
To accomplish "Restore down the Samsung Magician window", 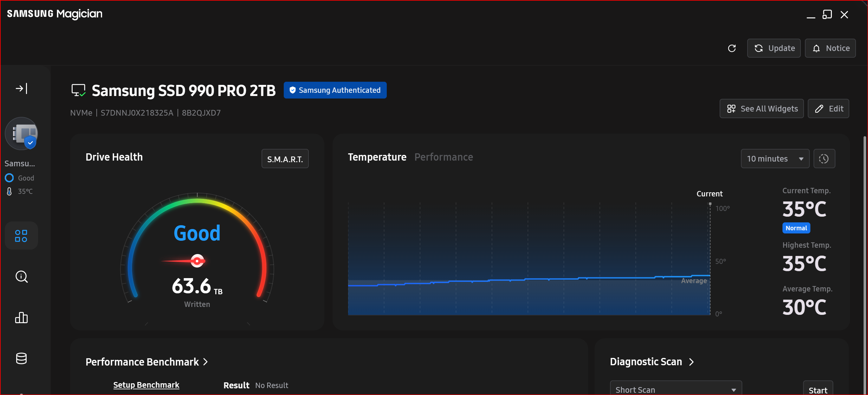I will pos(827,15).
